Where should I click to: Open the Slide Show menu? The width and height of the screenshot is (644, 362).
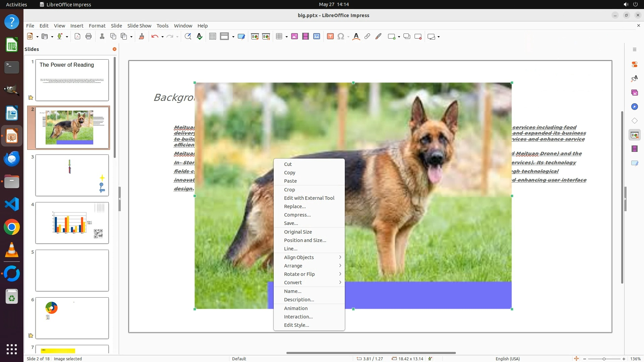[139, 26]
